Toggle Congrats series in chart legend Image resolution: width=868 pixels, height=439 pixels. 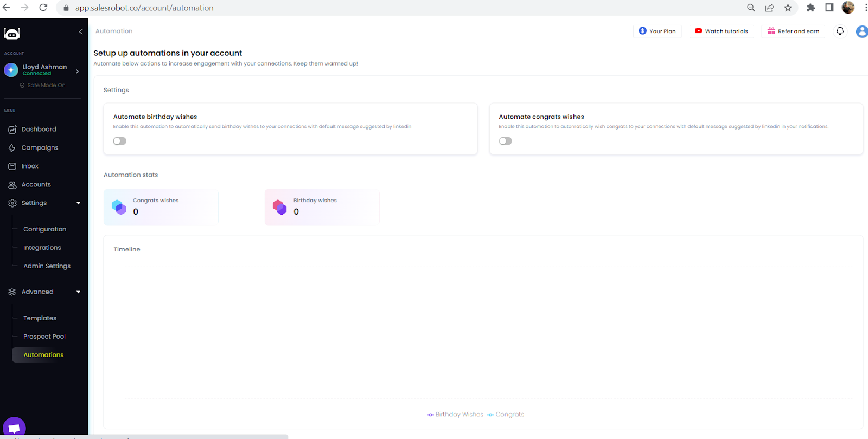click(x=506, y=415)
